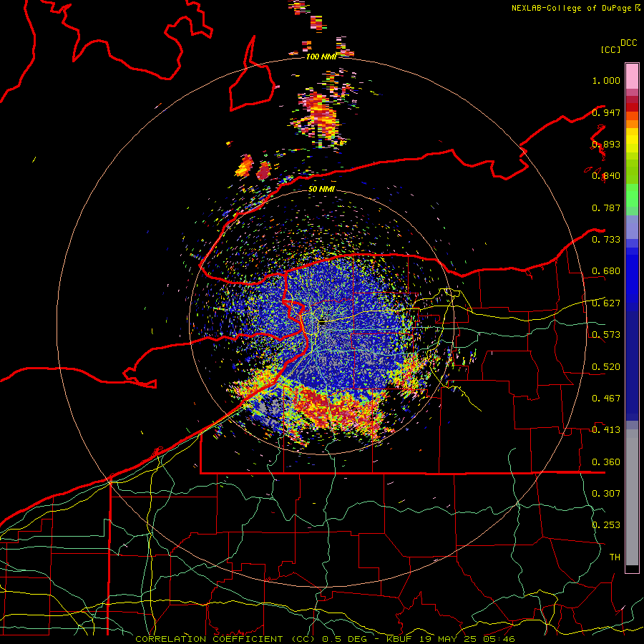The image size is (644, 644).
Task: Select the gray segment near 0.307
Action: 632,497
